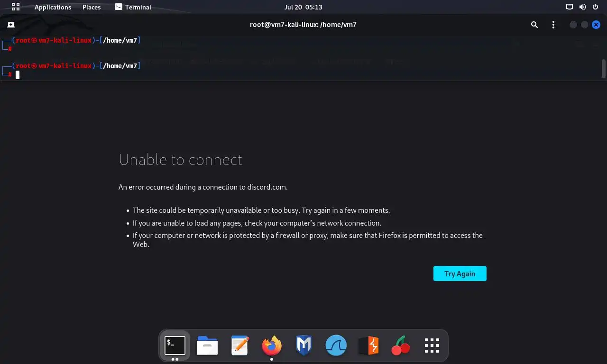Minimize the terminal window
This screenshot has width=607, height=364.
[x=573, y=25]
